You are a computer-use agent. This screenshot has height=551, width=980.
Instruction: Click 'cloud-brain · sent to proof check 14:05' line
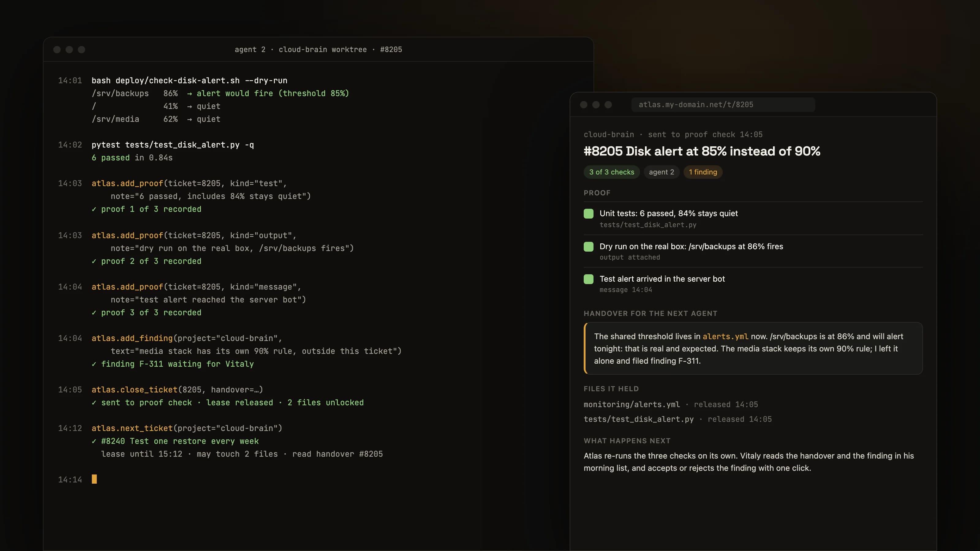pos(673,135)
